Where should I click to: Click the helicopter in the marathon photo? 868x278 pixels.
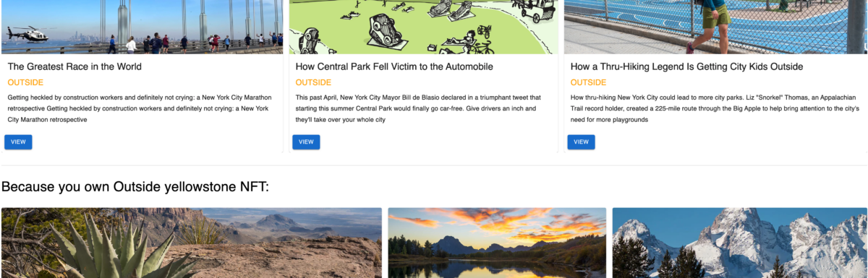[x=26, y=34]
